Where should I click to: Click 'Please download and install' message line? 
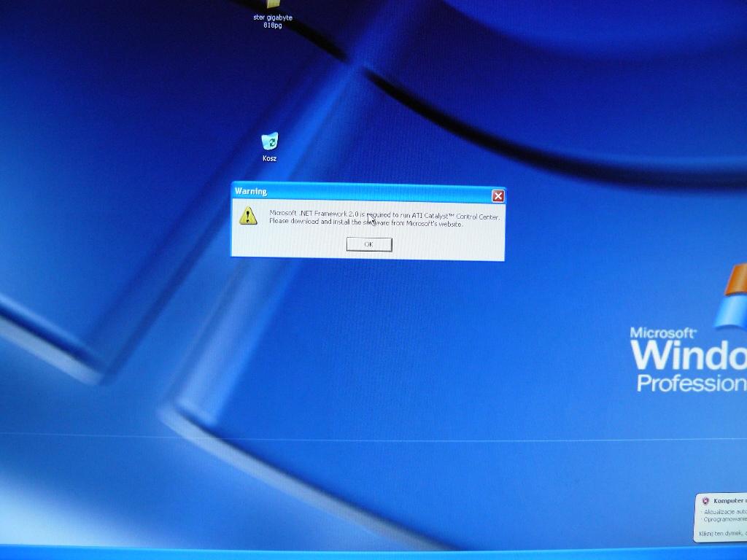pos(366,222)
